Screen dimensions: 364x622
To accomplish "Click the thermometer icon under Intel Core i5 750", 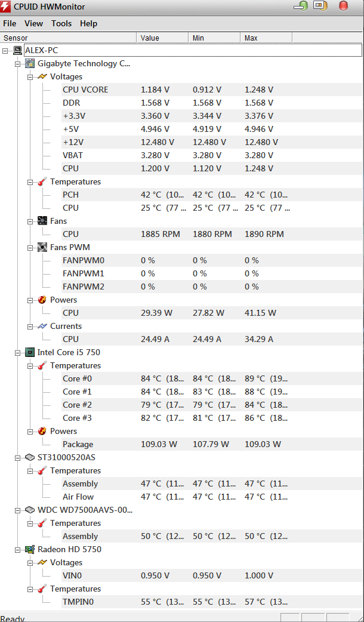I will coord(42,365).
